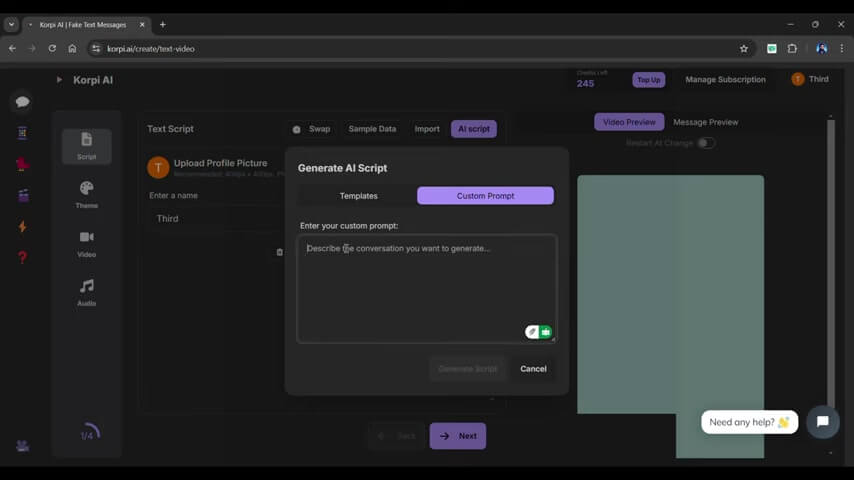Open the Video camera step
This screenshot has width=854, height=480.
[87, 243]
